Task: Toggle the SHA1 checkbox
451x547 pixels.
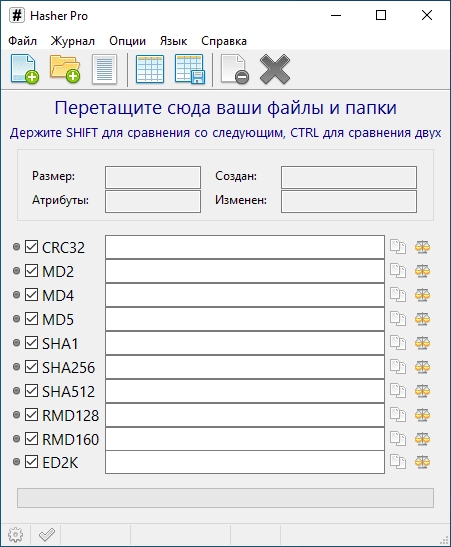Action: pos(31,343)
